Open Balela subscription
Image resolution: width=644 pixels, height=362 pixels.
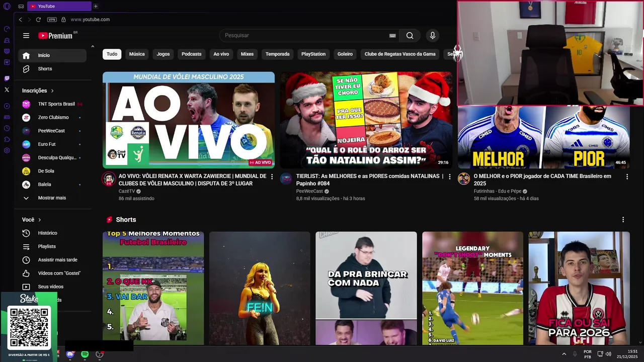click(x=52, y=185)
